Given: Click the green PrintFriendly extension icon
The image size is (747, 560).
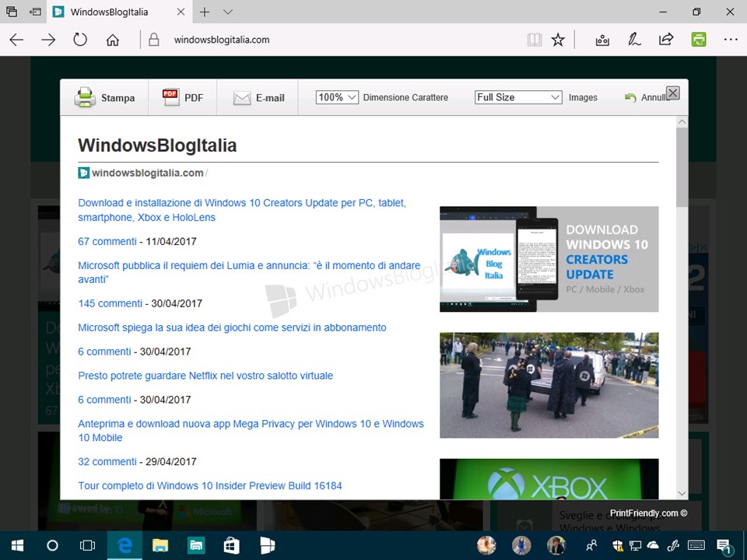Looking at the screenshot, I should [699, 40].
